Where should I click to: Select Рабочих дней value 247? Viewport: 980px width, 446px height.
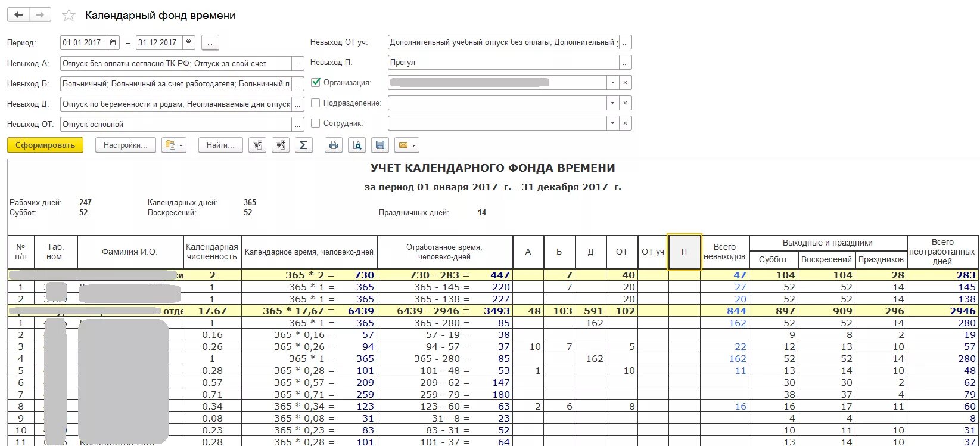(85, 202)
